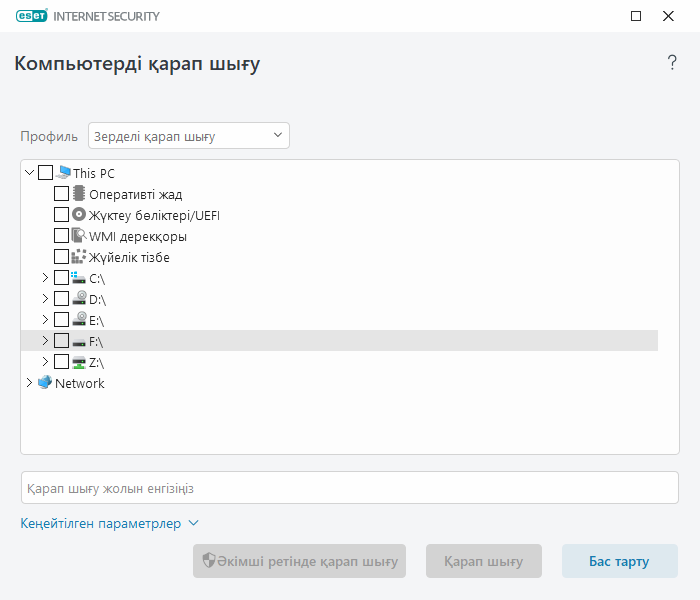This screenshot has height=600, width=700.
Task: Enable the Оперативті жад checkbox
Action: (x=61, y=194)
